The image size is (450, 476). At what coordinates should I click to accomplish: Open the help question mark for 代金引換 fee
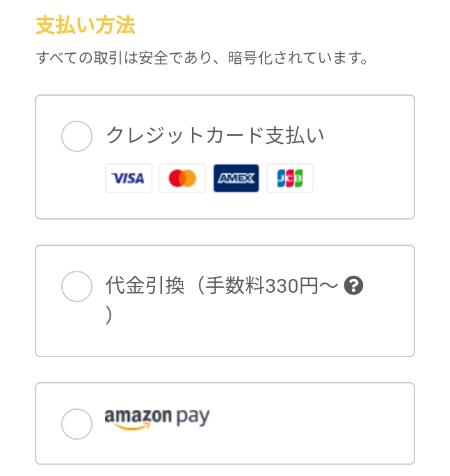[x=353, y=285]
